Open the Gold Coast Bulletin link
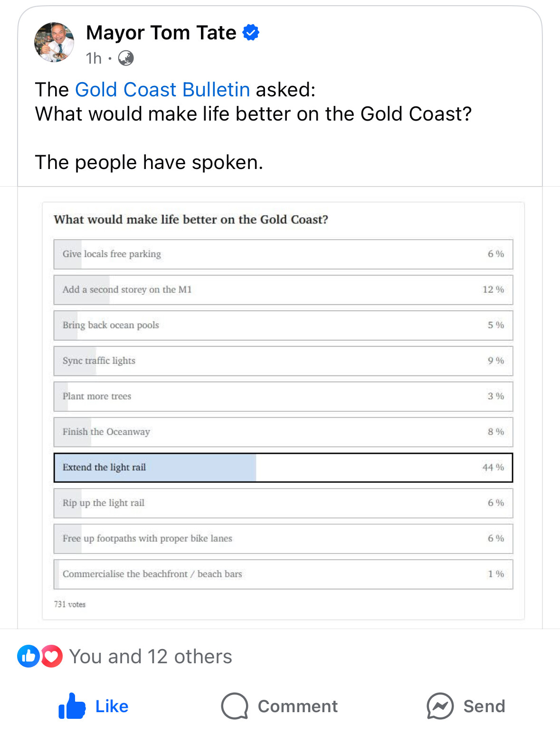Screen dimensions: 560x734 (x=162, y=90)
